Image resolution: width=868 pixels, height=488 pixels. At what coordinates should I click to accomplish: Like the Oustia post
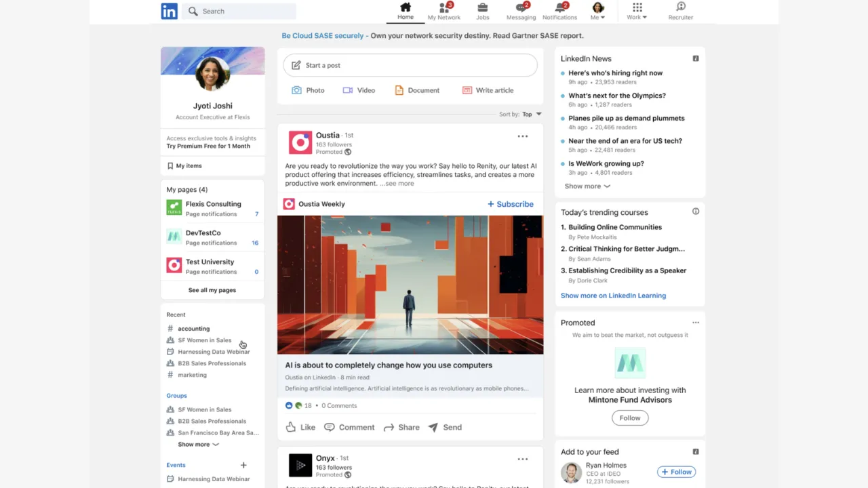click(x=300, y=427)
